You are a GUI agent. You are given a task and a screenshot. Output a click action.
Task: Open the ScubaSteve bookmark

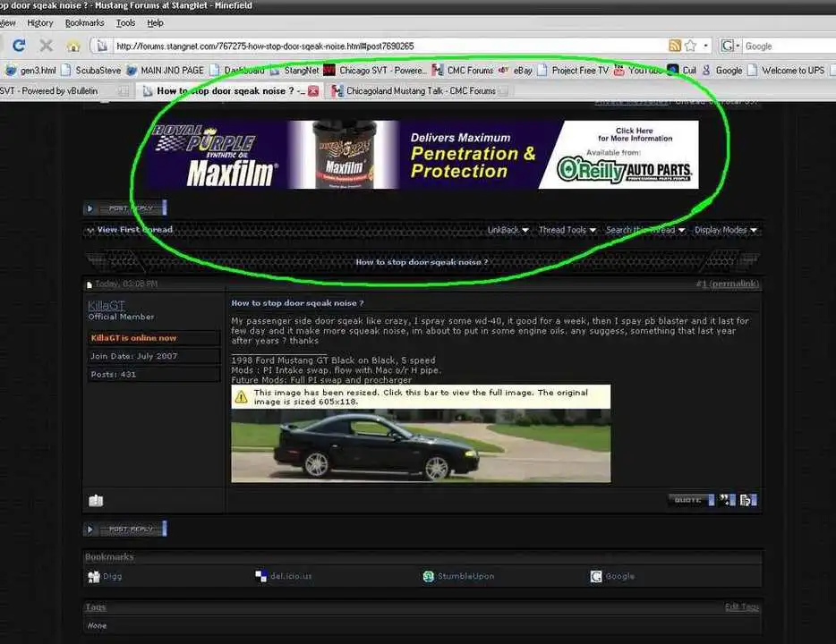pos(91,71)
